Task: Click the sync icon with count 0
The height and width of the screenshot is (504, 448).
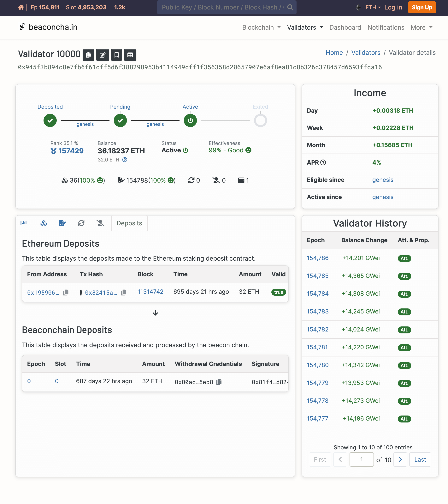Action: click(x=191, y=180)
